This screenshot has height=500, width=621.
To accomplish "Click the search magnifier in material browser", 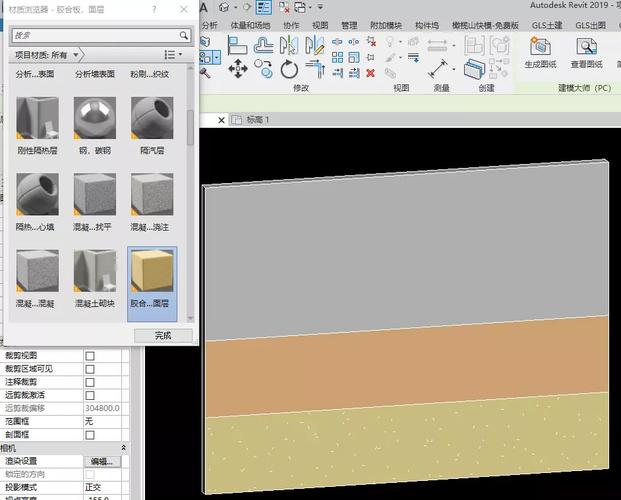I will click(183, 35).
